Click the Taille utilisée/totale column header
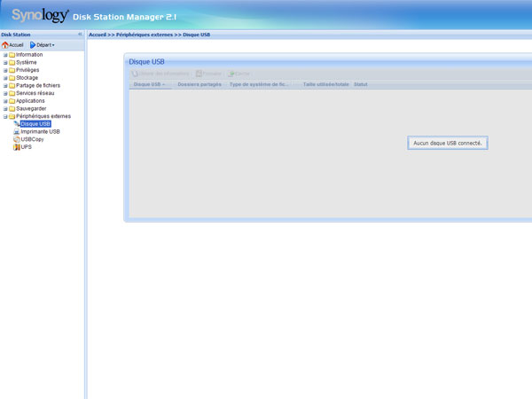Viewport: 532px width, 399px height. tap(325, 84)
